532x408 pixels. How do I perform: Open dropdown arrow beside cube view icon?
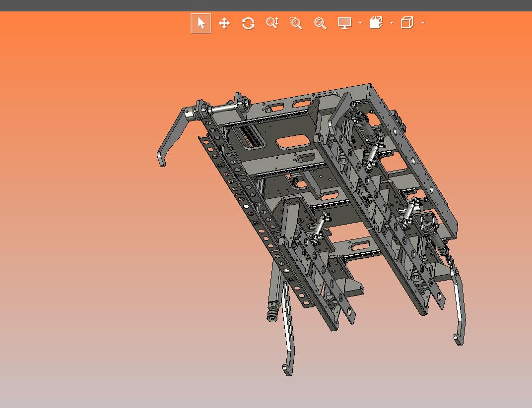tap(423, 23)
